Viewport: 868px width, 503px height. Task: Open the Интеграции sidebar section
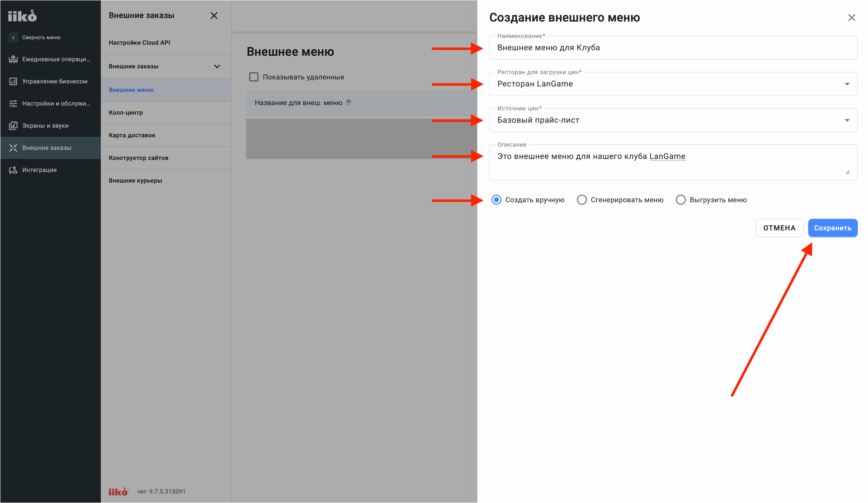point(50,170)
